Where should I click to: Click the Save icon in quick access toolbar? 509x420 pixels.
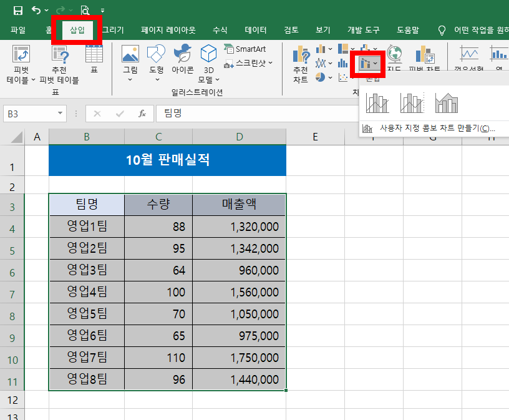click(x=18, y=11)
